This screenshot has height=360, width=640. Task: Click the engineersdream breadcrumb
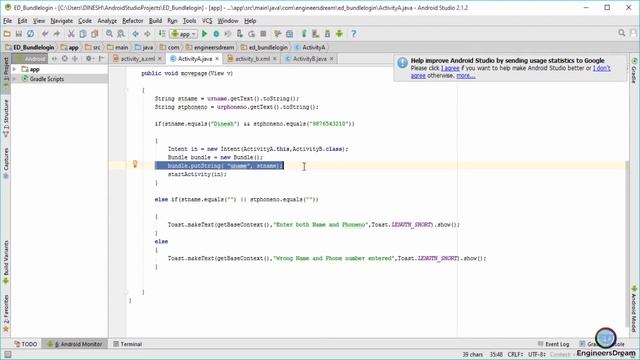tap(210, 47)
